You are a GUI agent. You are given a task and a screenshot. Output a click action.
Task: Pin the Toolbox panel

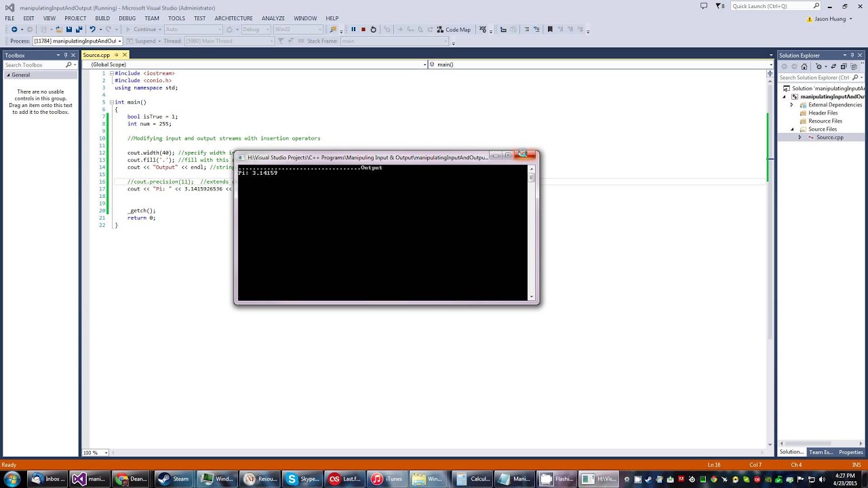(x=66, y=55)
